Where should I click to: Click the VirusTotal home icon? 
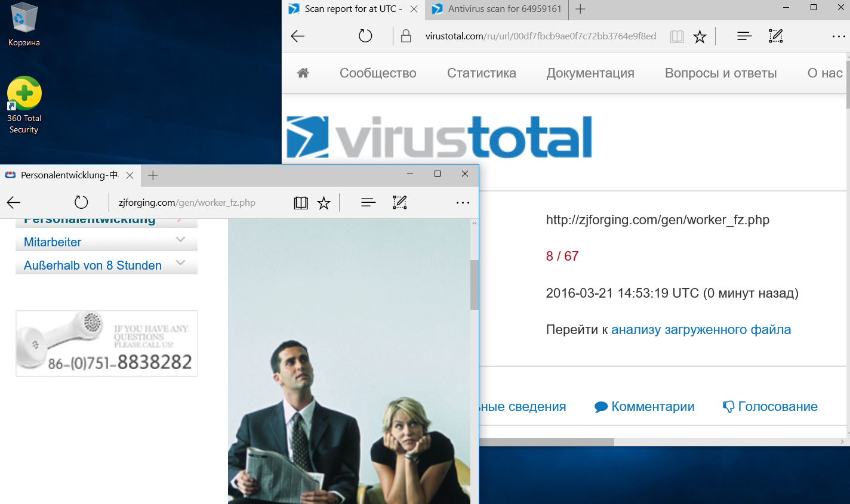click(x=303, y=73)
